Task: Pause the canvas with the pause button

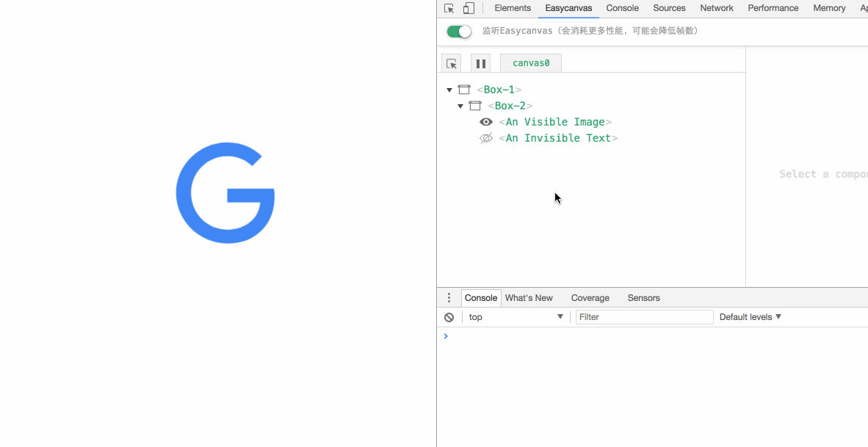Action: coord(480,63)
